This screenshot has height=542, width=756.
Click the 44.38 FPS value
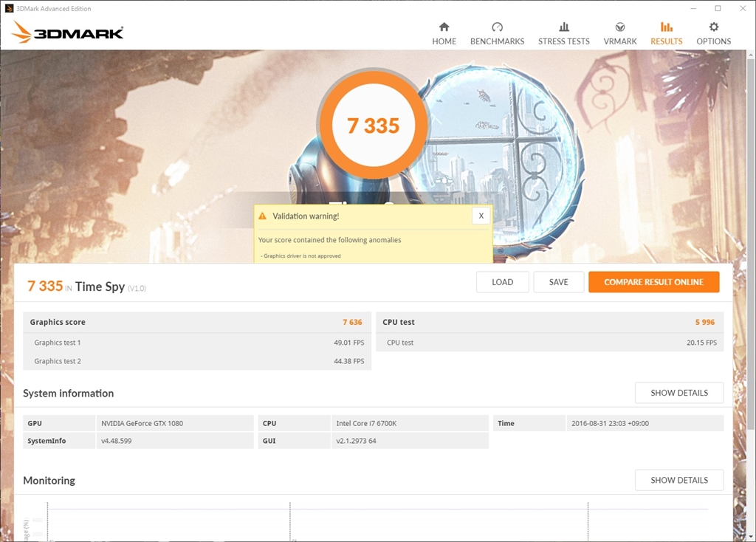(349, 361)
